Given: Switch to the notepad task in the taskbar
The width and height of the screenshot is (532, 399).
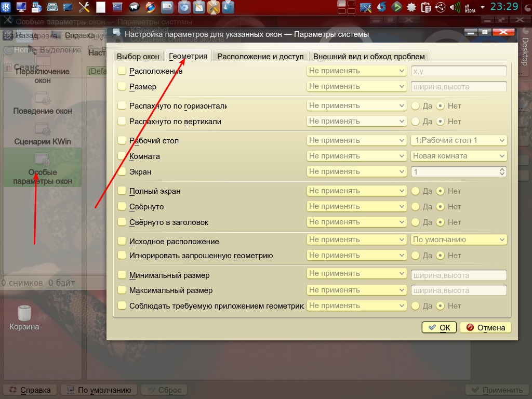Looking at the screenshot, I should tap(199, 7).
